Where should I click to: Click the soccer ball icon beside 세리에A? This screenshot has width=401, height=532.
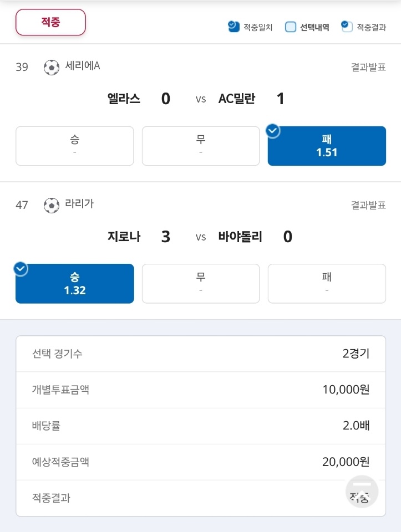52,67
